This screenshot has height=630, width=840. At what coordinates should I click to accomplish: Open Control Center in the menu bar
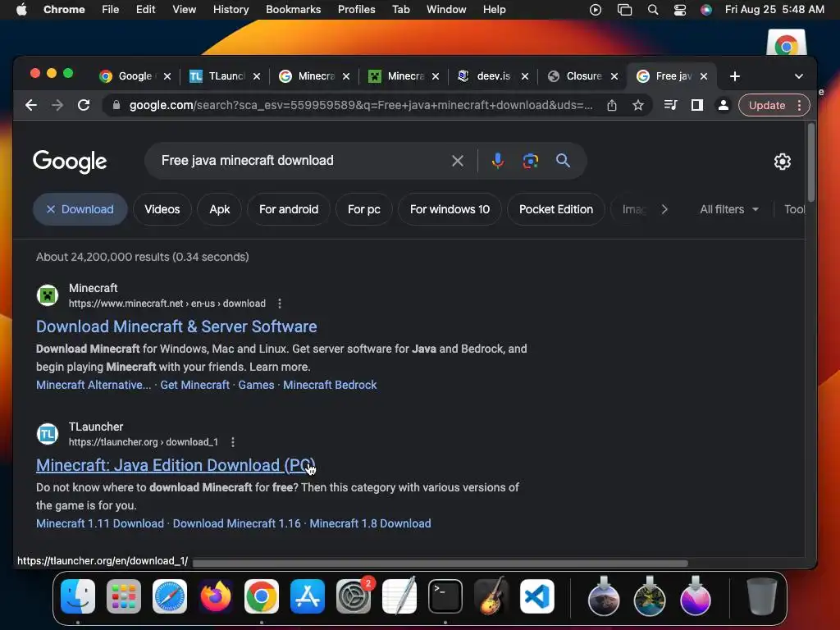tap(679, 10)
